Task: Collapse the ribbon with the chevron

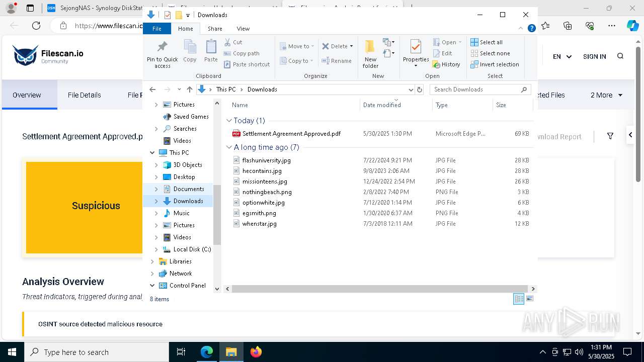Action: pyautogui.click(x=521, y=29)
